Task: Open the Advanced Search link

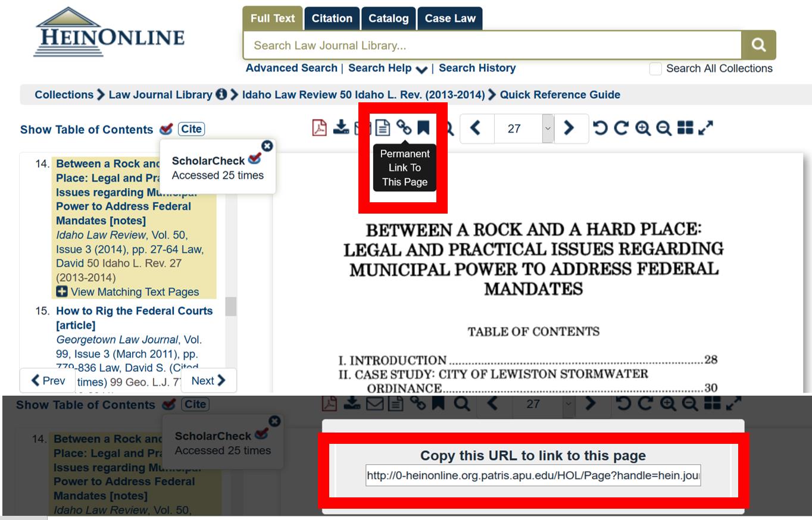Action: [292, 68]
